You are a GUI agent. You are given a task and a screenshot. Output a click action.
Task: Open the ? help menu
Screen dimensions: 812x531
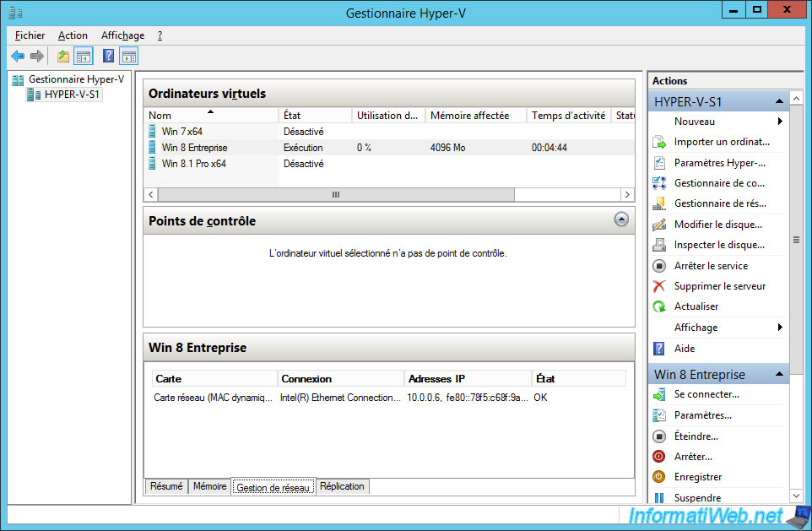160,35
